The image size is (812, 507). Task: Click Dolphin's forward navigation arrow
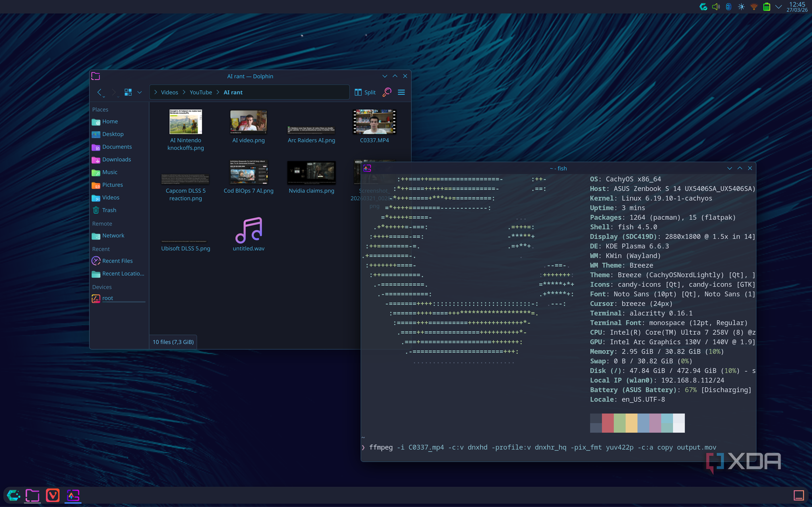click(113, 92)
